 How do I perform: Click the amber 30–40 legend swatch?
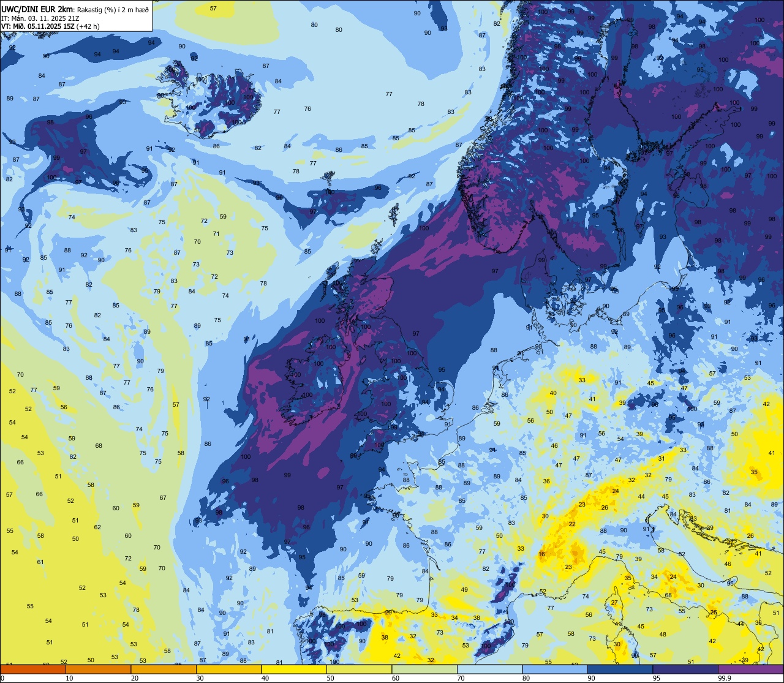pyautogui.click(x=228, y=669)
